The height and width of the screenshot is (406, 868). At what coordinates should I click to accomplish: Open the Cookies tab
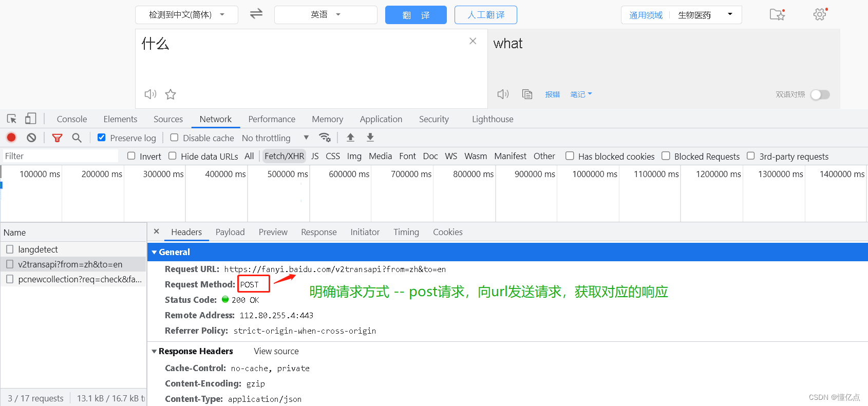click(448, 232)
